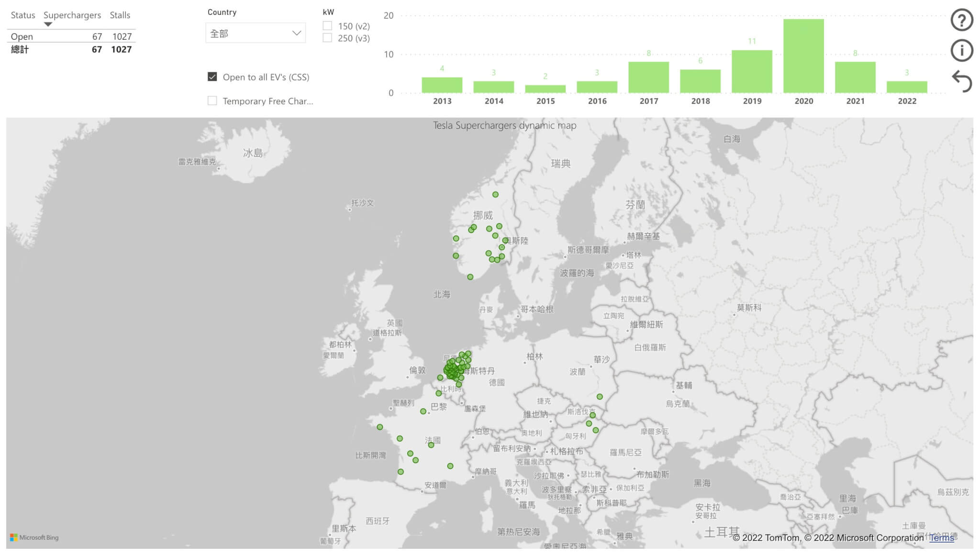Open the help question mark icon
Screen dimensions: 980x555
[961, 20]
